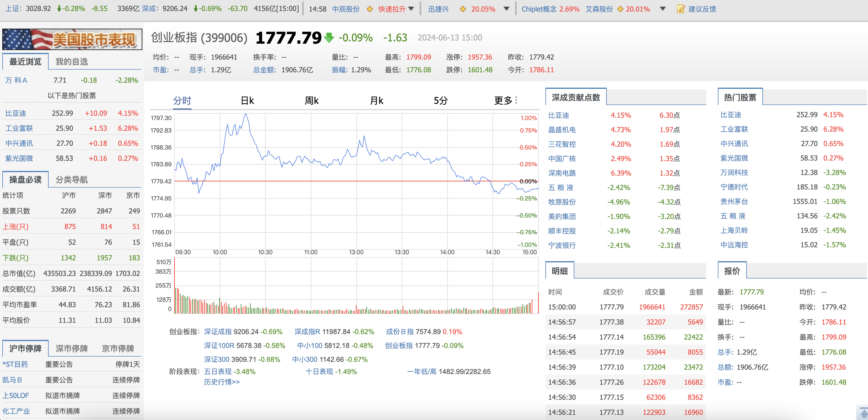Open the 历史行情 link
868x420 pixels.
coord(221,382)
